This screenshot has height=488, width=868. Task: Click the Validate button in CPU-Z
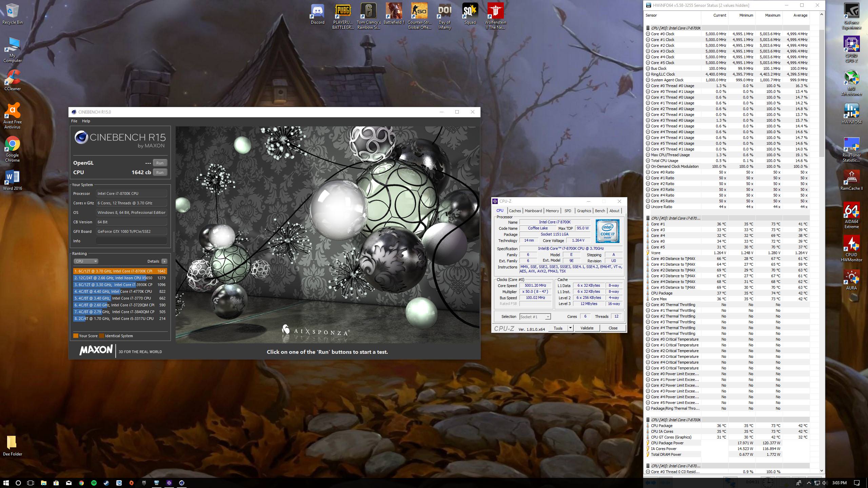[x=587, y=328]
